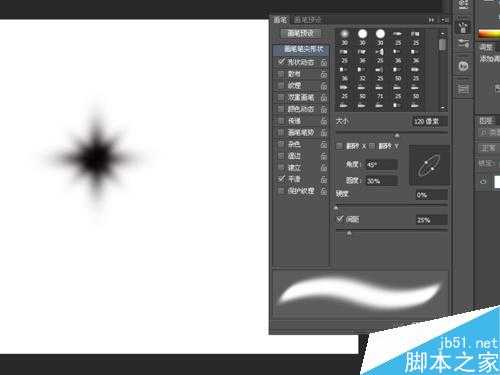Open the 散布 settings by its label
Viewport: 500px width, 375px height.
(x=294, y=74)
